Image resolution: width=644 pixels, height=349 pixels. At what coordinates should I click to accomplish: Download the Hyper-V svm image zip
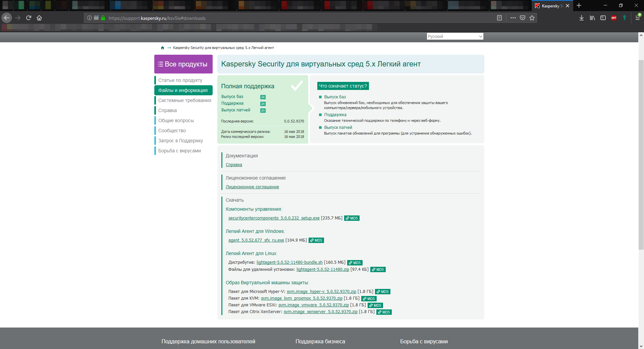click(x=321, y=292)
